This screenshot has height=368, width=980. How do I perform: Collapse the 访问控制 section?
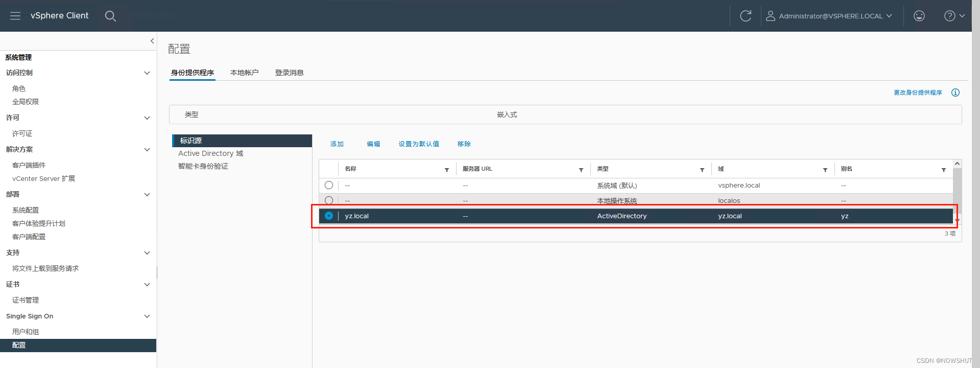click(x=147, y=73)
